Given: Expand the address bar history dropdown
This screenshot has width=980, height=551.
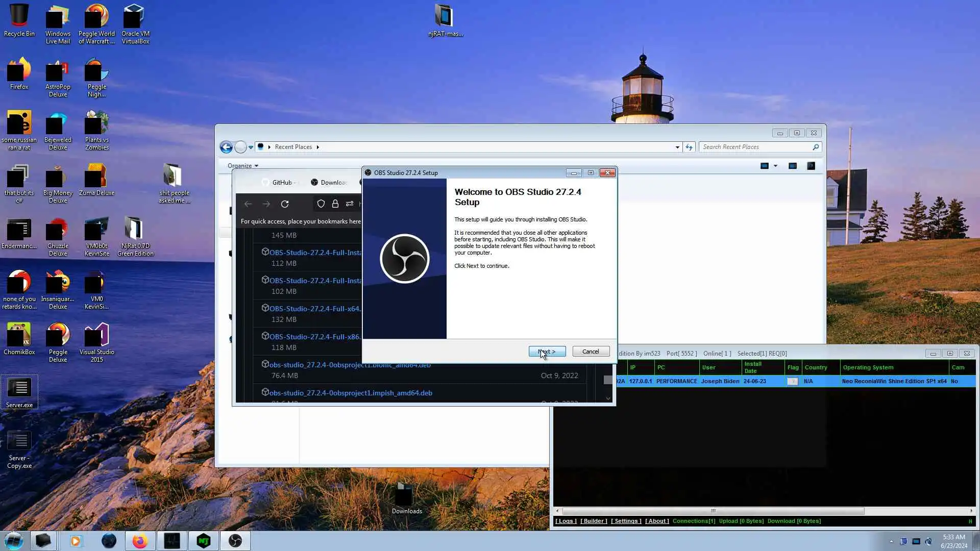Looking at the screenshot, I should pyautogui.click(x=677, y=147).
